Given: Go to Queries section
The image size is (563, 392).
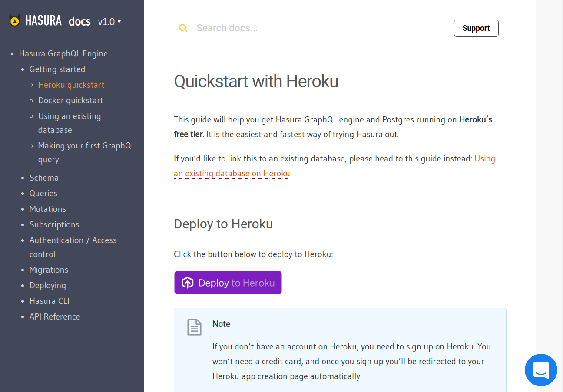Looking at the screenshot, I should (x=43, y=194).
